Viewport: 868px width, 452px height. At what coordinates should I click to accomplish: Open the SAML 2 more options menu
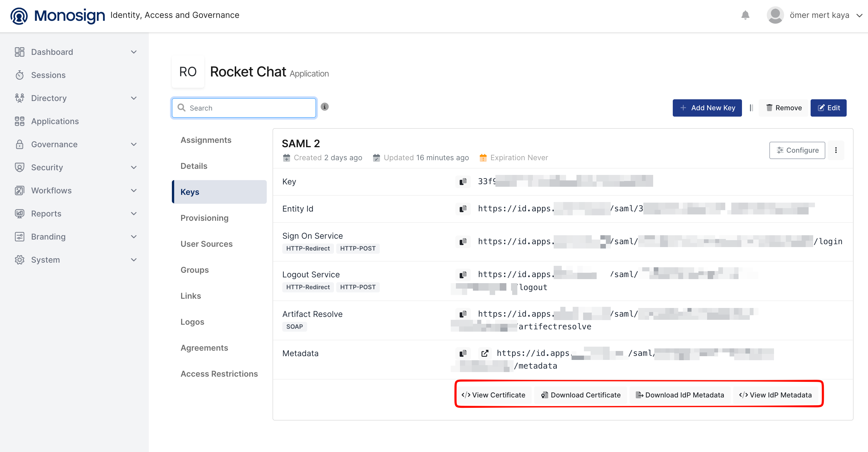point(836,150)
